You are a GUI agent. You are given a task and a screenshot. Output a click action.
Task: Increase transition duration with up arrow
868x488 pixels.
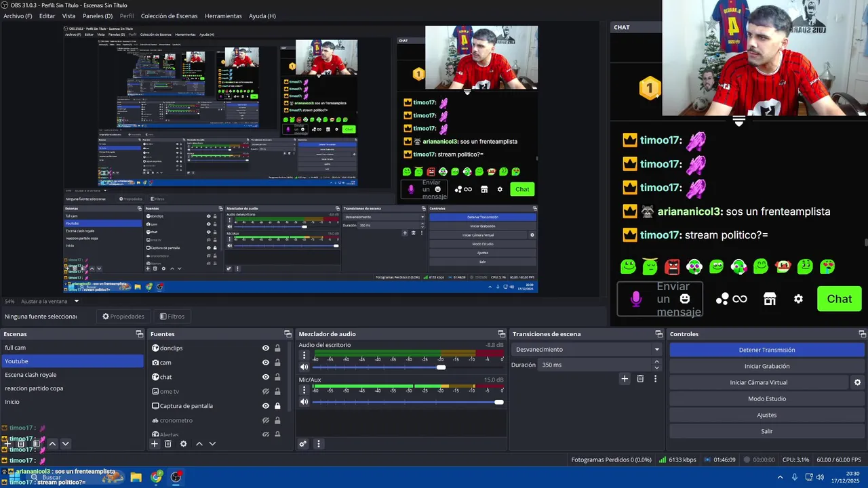click(656, 362)
